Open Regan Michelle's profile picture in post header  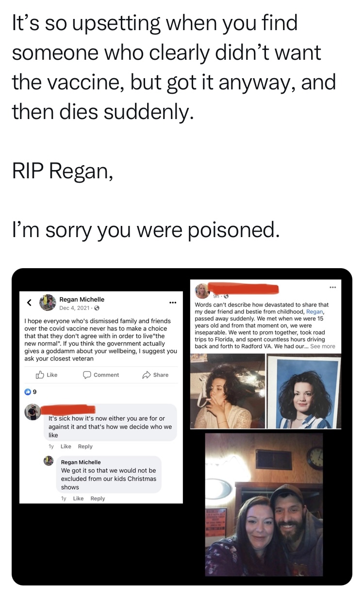click(47, 303)
